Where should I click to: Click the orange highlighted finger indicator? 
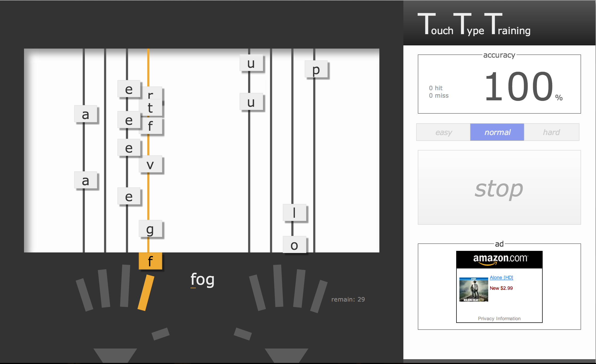(146, 293)
